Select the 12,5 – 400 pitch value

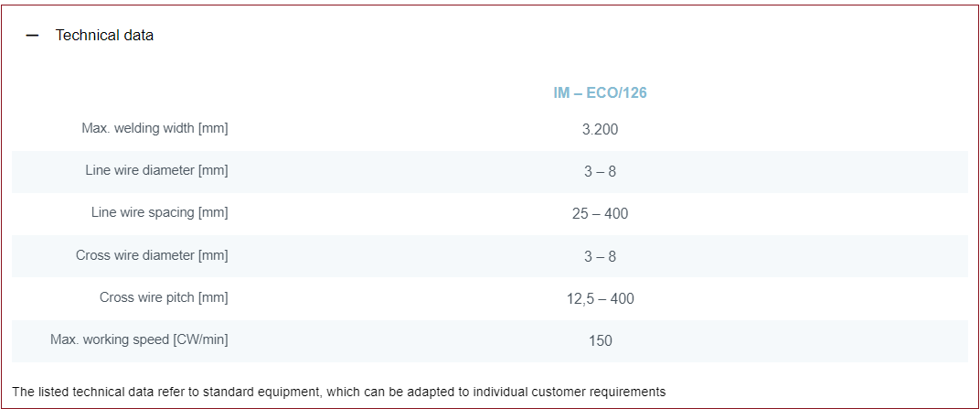[x=600, y=298]
